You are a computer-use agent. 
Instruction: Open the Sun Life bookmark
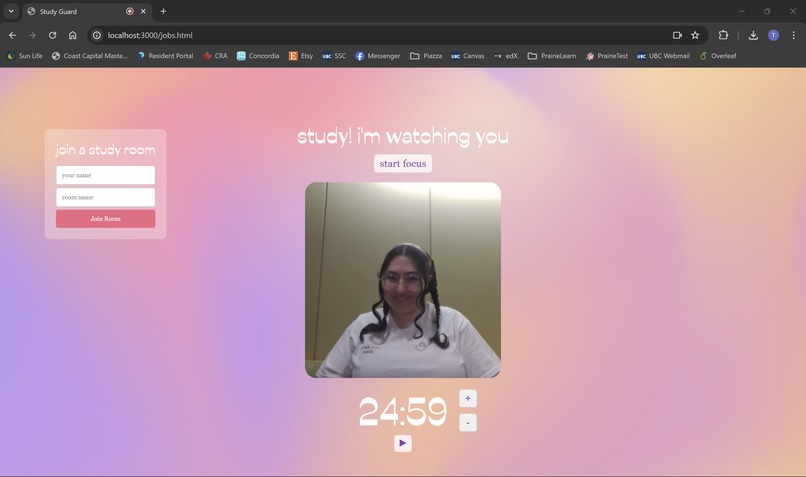tap(25, 56)
